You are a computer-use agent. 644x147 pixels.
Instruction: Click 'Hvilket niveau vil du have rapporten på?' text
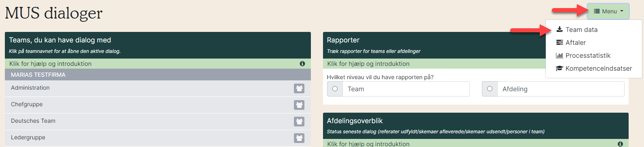point(380,77)
